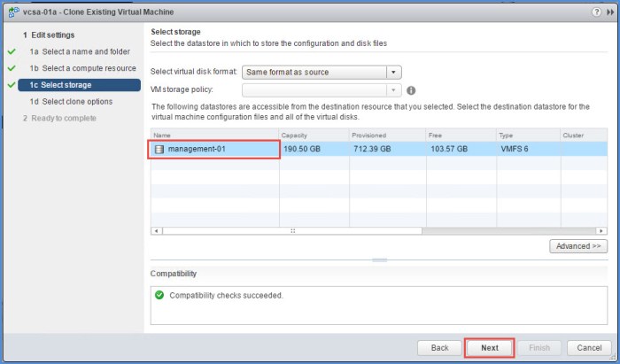Select the management-01 datastore row
Image resolution: width=620 pixels, height=364 pixels.
pyautogui.click(x=379, y=149)
